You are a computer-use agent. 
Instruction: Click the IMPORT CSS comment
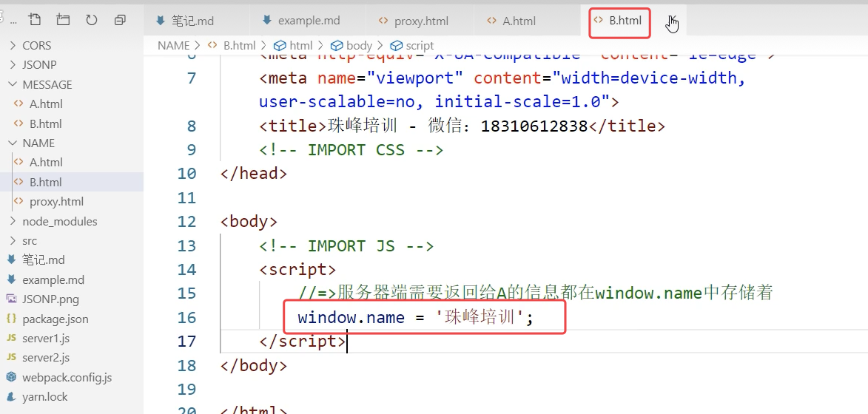click(351, 150)
